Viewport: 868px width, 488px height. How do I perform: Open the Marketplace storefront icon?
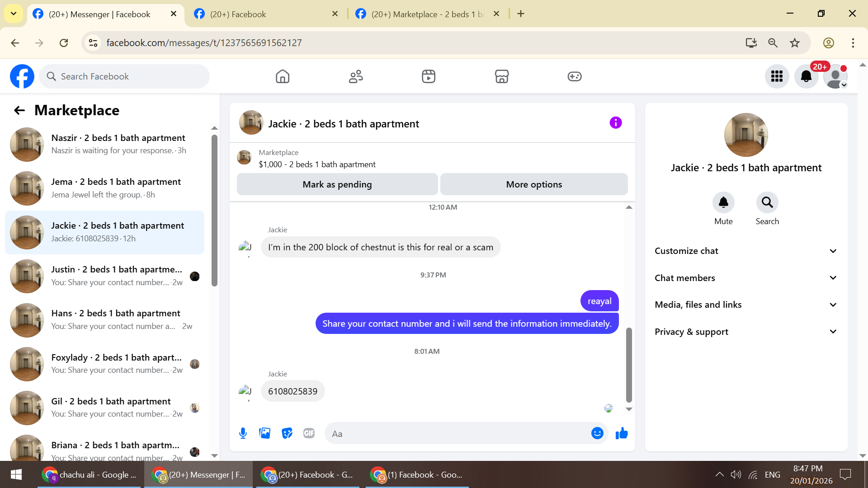(x=502, y=76)
